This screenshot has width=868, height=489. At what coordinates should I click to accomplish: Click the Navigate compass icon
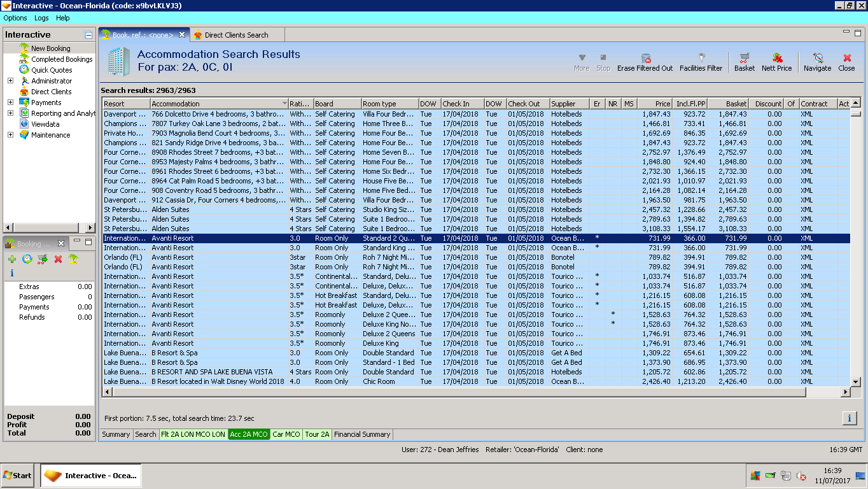pos(817,58)
